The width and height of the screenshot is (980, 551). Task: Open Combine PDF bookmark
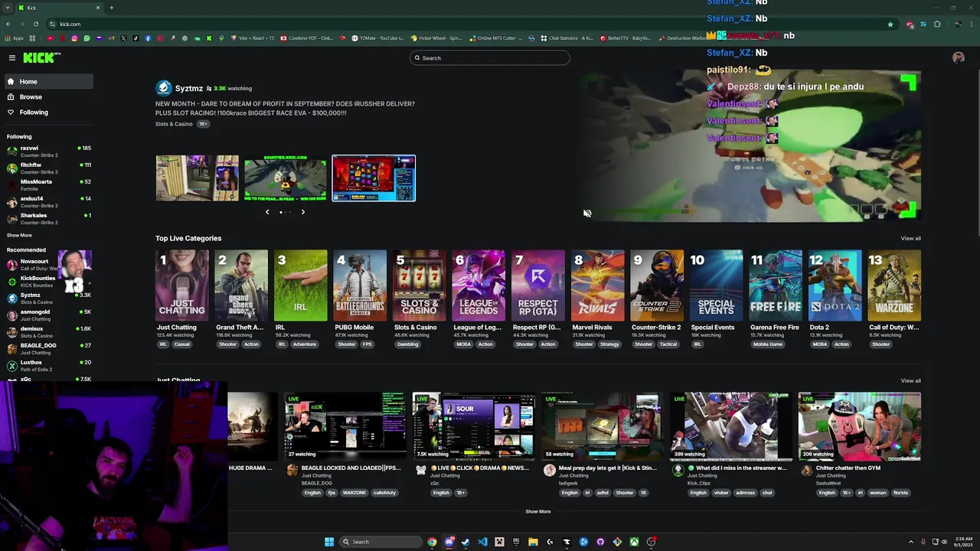pos(307,38)
